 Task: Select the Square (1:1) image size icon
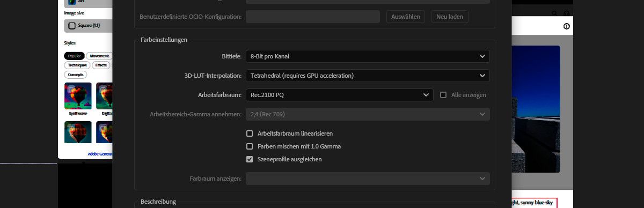72,26
